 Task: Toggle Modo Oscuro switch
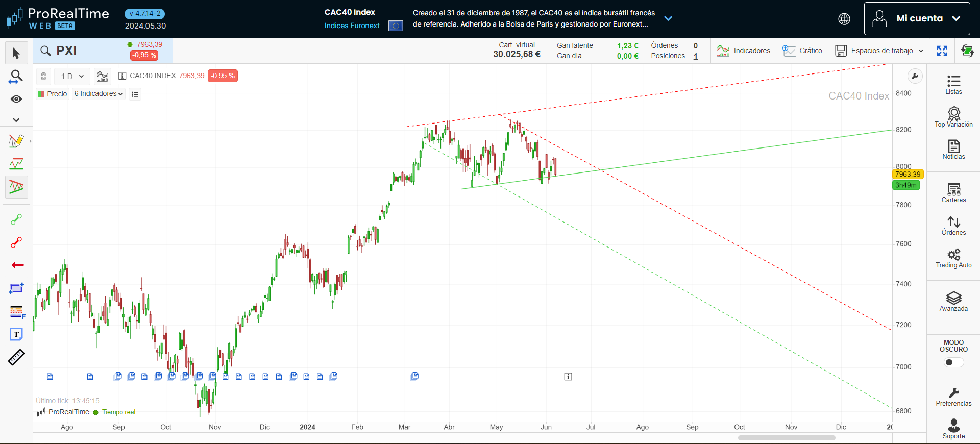pos(953,362)
